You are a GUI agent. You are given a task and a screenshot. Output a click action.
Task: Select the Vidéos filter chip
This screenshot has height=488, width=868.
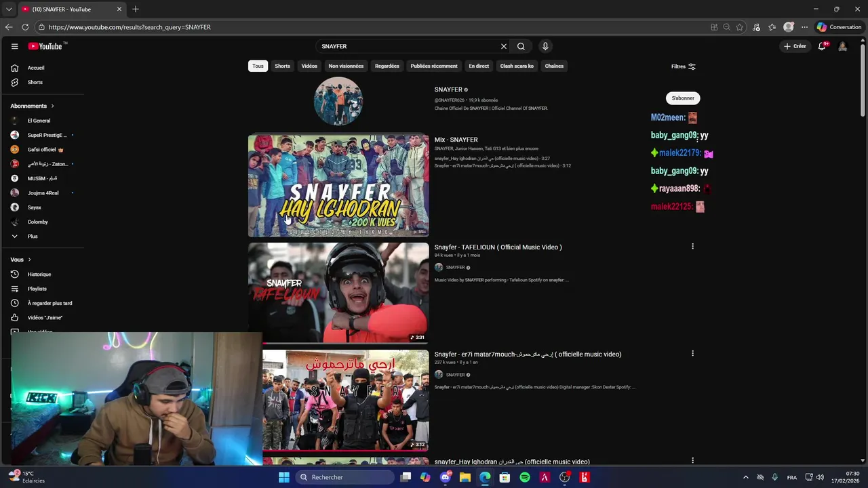click(x=309, y=66)
